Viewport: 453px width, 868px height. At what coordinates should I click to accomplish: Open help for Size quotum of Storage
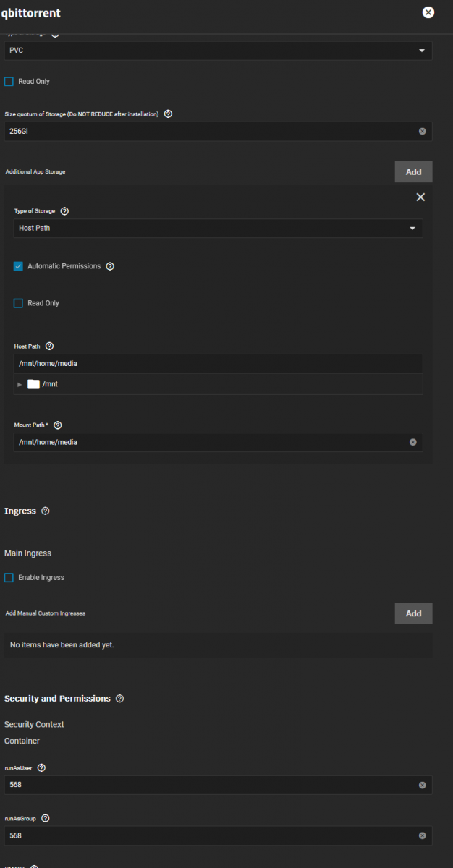[x=168, y=114]
